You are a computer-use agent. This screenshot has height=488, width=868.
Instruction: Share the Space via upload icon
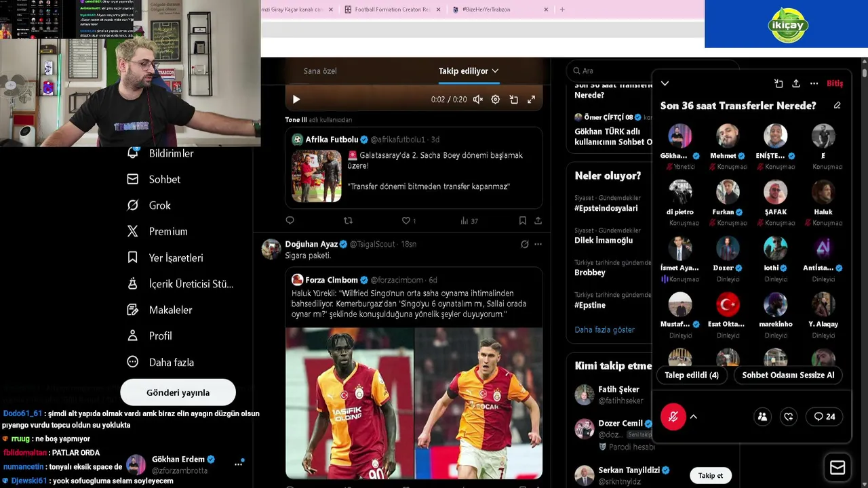796,83
